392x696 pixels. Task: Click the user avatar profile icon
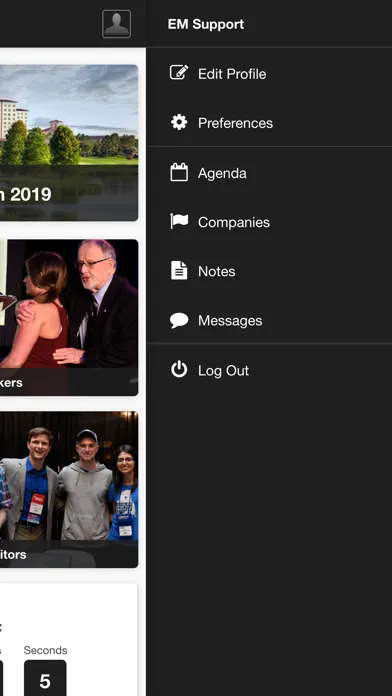[x=116, y=24]
